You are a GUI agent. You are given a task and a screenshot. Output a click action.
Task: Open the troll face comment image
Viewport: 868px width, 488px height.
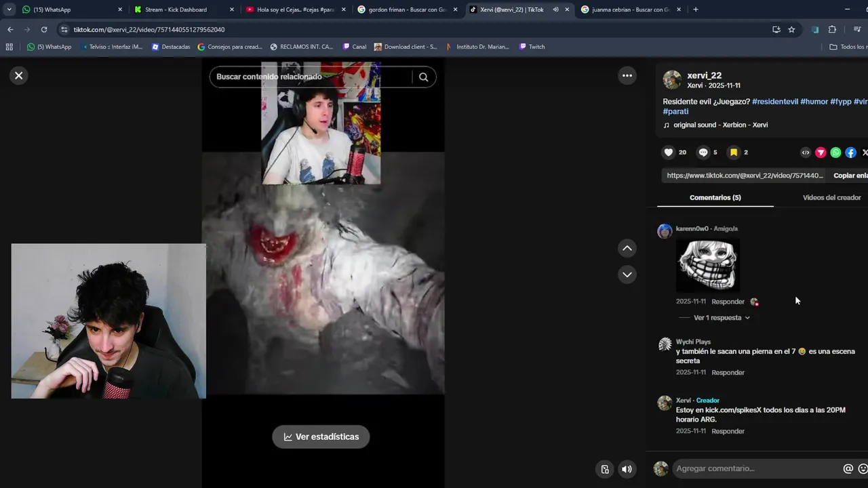[x=708, y=265]
